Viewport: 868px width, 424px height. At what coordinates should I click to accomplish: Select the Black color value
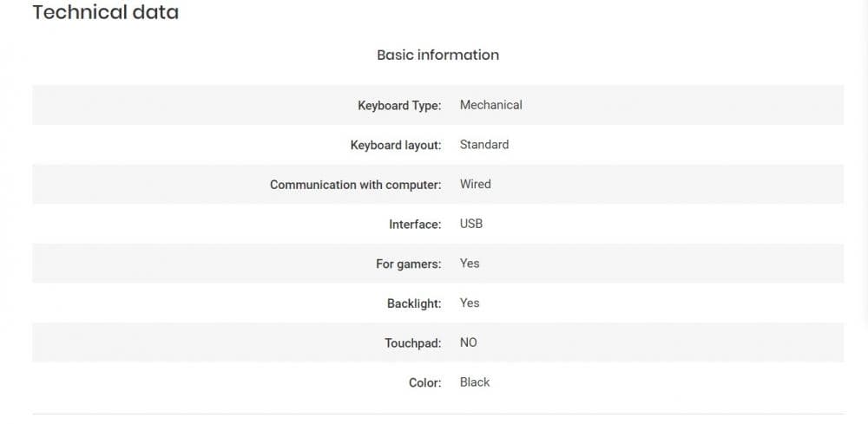coord(474,382)
